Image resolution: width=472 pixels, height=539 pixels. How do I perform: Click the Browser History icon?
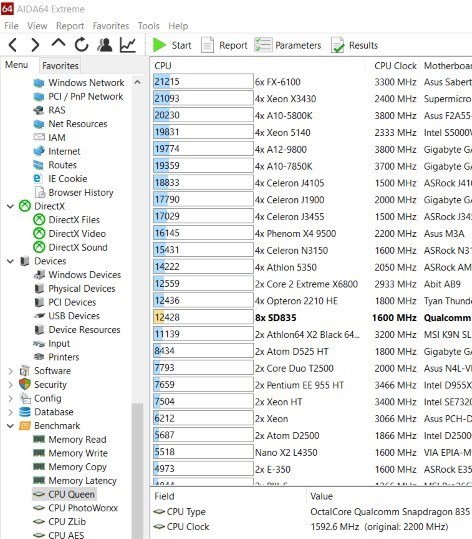click(40, 192)
